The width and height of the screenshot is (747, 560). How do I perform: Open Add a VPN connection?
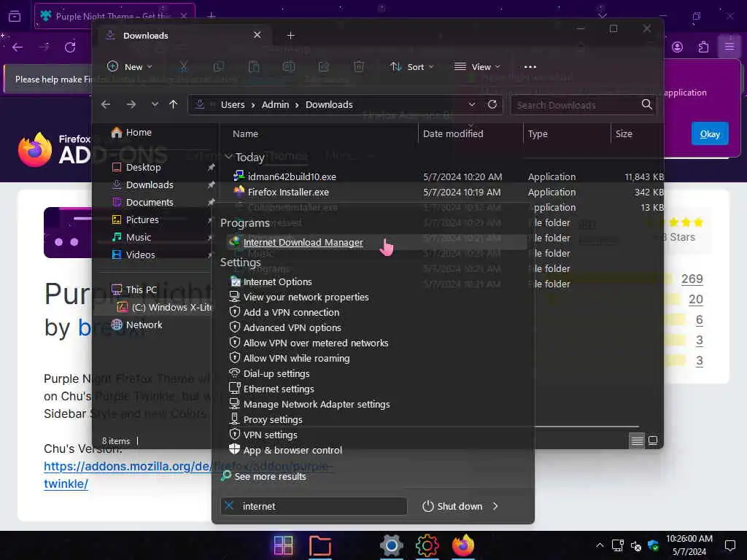tap(291, 312)
